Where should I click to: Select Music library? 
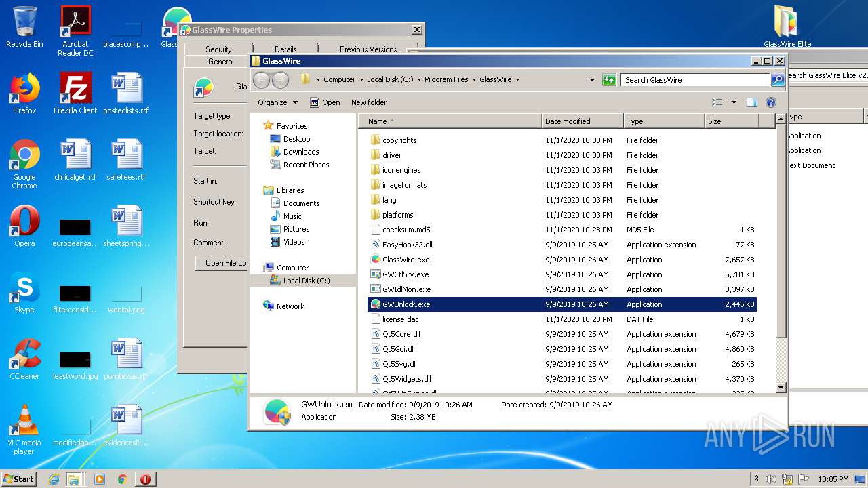(285, 216)
